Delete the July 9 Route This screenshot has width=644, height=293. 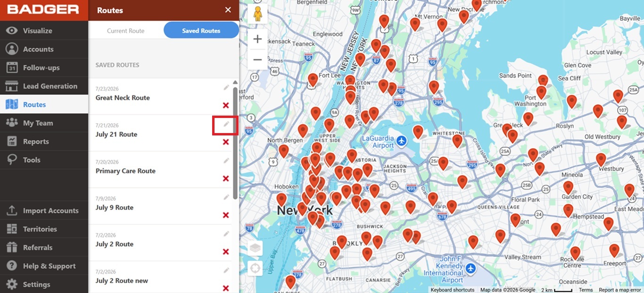click(226, 215)
